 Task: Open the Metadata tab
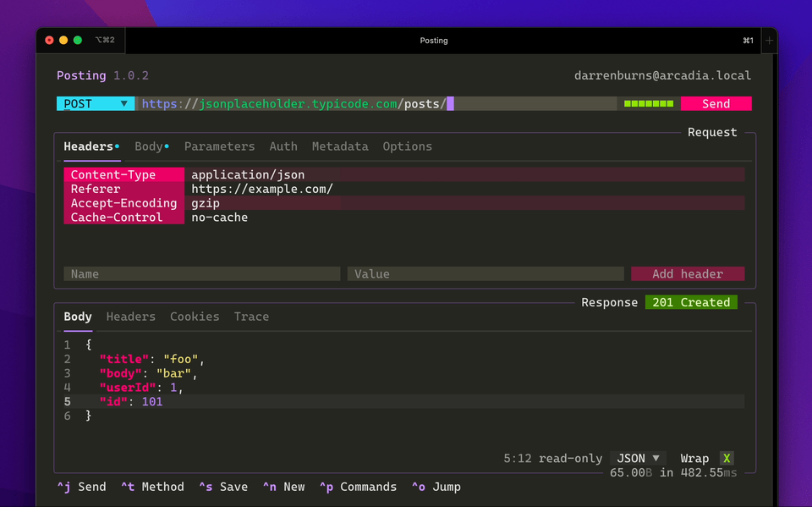(x=340, y=146)
